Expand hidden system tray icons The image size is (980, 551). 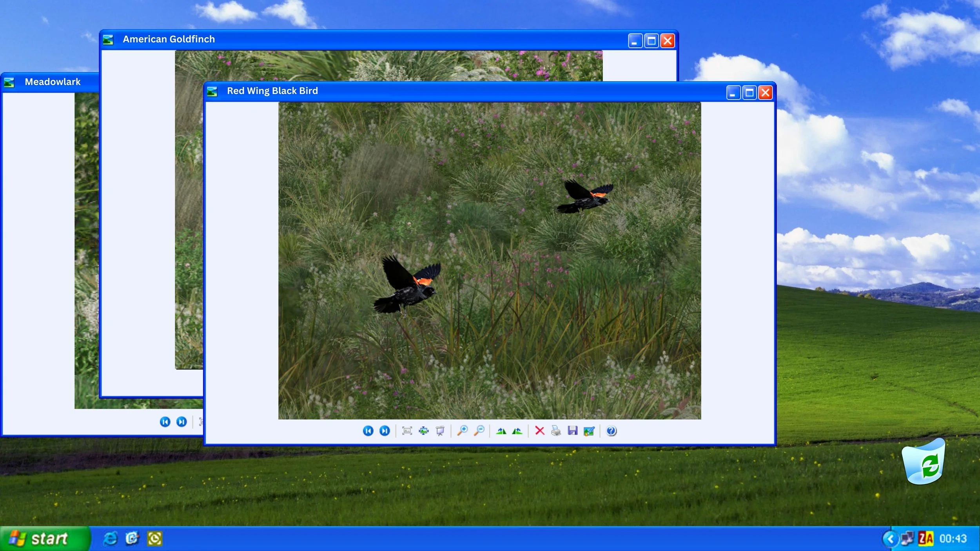click(890, 539)
